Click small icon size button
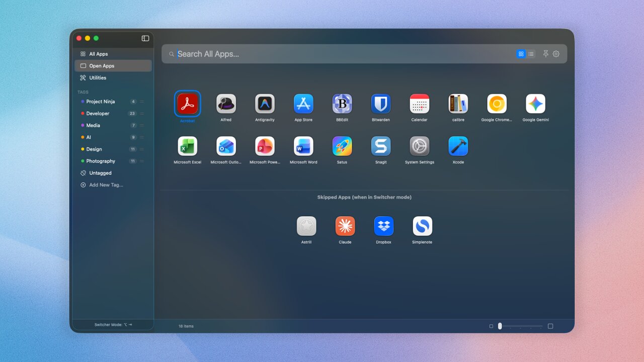 pos(491,326)
